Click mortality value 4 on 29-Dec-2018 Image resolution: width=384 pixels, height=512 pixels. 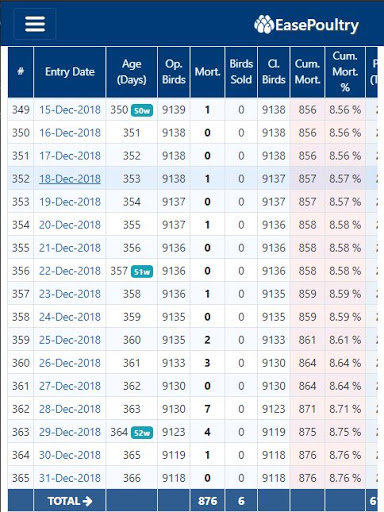pos(207,432)
